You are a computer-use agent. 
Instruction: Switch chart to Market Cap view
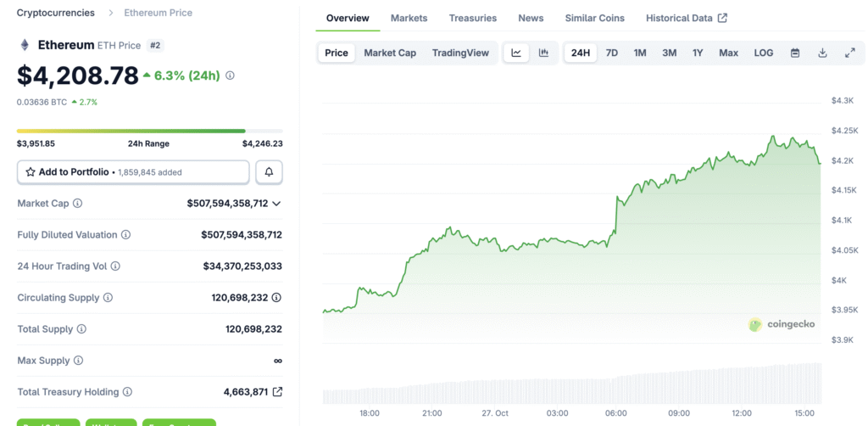point(390,53)
